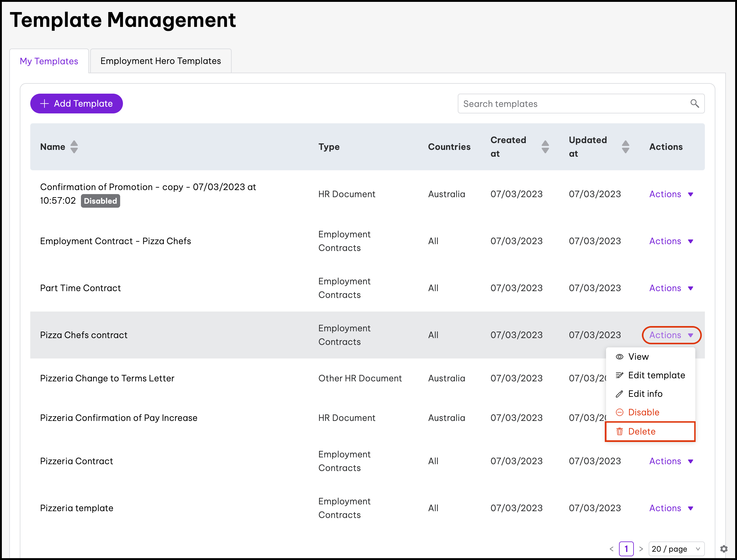Screen dimensions: 737x560
Task: Change the 20 / page size selector
Action: (676, 549)
